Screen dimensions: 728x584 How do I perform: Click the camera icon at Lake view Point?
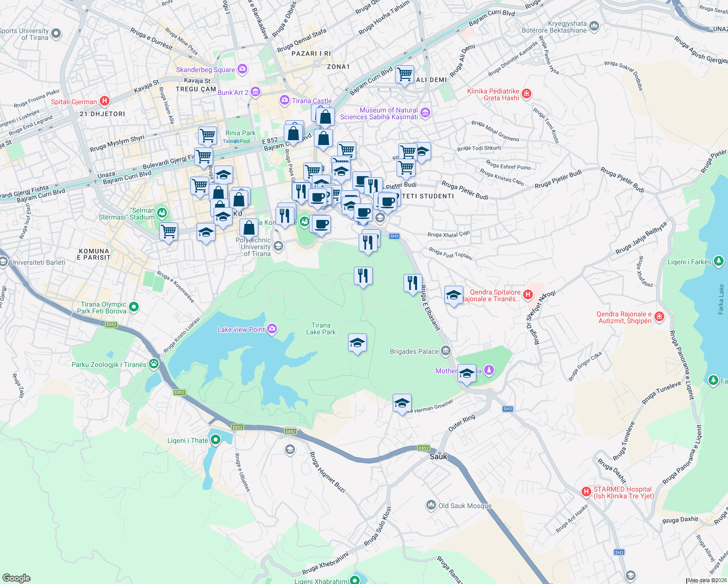[272, 329]
